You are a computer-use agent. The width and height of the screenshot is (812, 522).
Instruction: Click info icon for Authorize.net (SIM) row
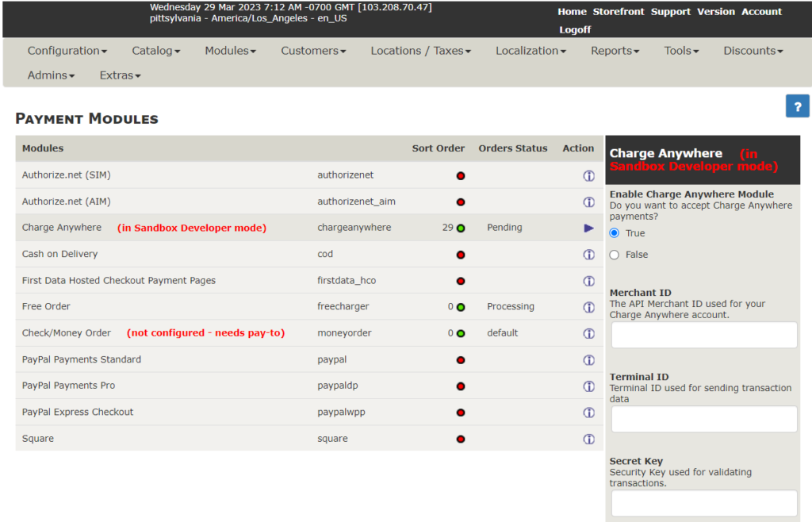(x=589, y=175)
